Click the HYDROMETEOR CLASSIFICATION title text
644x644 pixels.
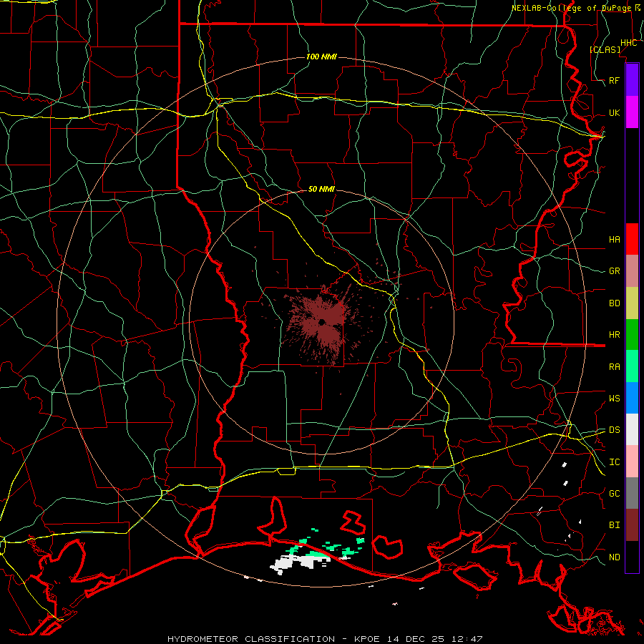click(x=251, y=639)
